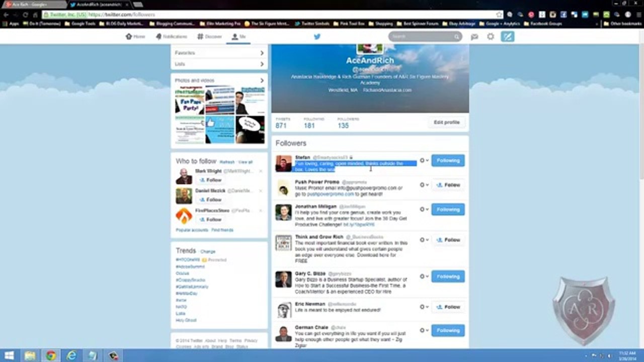Open gear dropdown for Jonathan Milligan

[424, 209]
